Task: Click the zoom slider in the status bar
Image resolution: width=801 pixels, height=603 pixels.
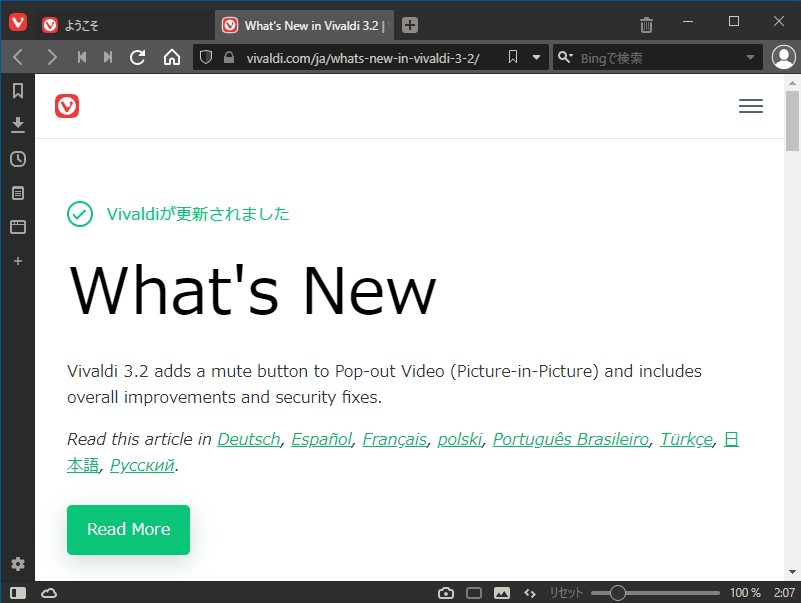Action: (x=617, y=592)
